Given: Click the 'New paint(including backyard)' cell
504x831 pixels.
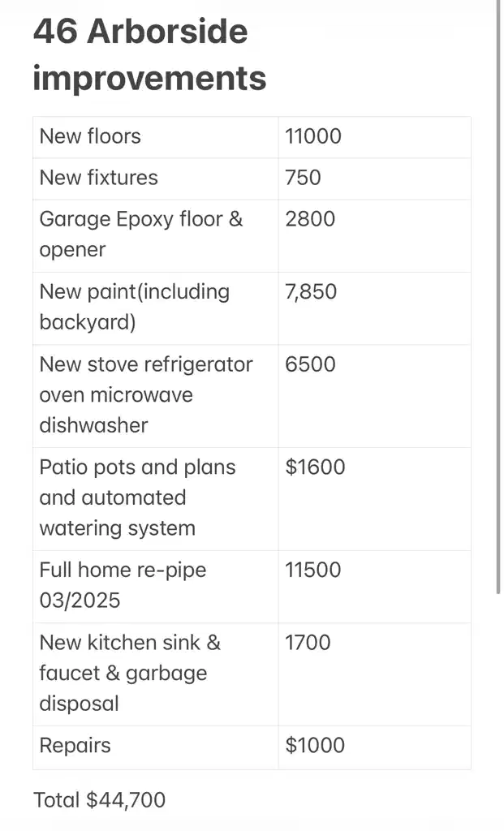Looking at the screenshot, I should pyautogui.click(x=156, y=308).
